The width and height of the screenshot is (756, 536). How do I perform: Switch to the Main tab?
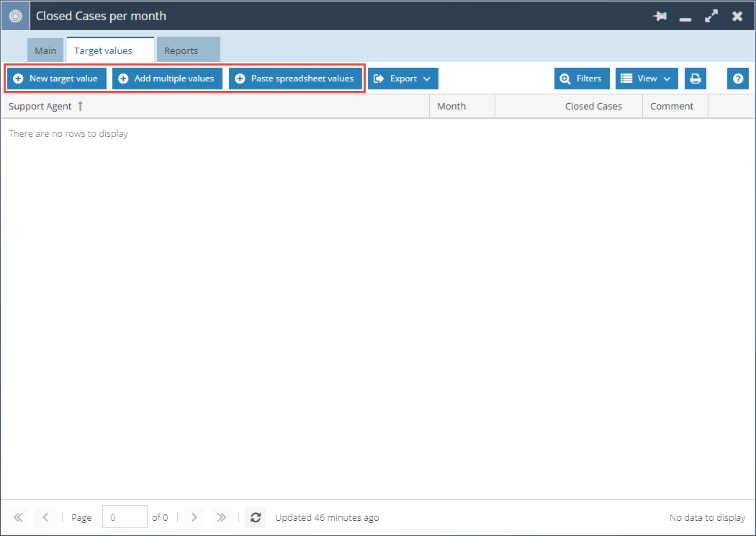click(45, 50)
